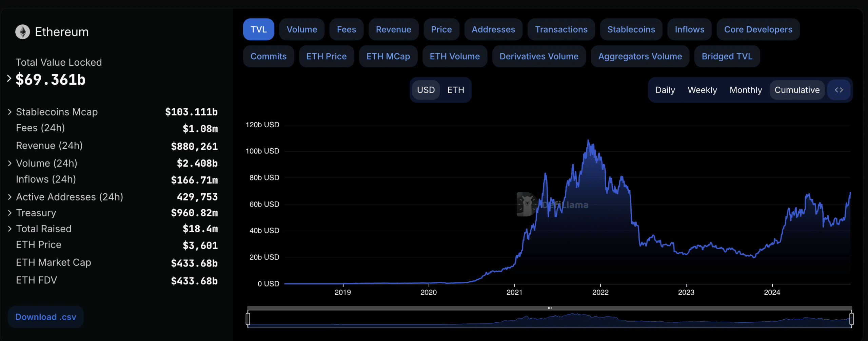Click the Inflows (24h) value $166.71m
868x341 pixels.
pyautogui.click(x=195, y=180)
